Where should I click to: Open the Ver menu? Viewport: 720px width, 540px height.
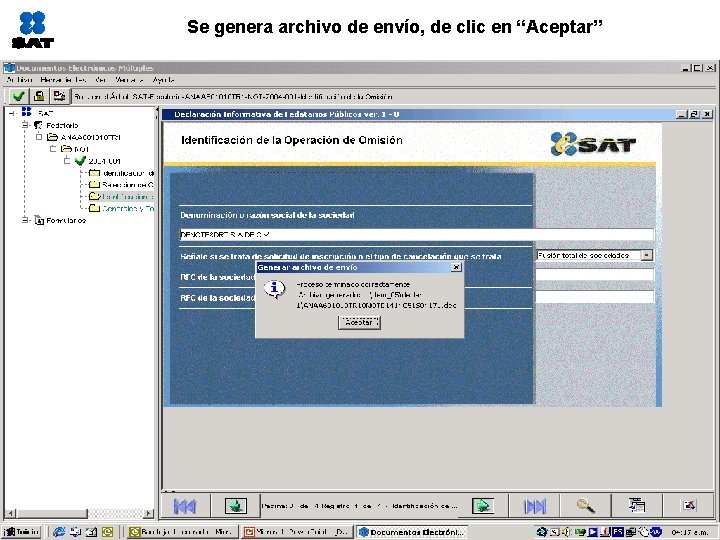[101, 80]
